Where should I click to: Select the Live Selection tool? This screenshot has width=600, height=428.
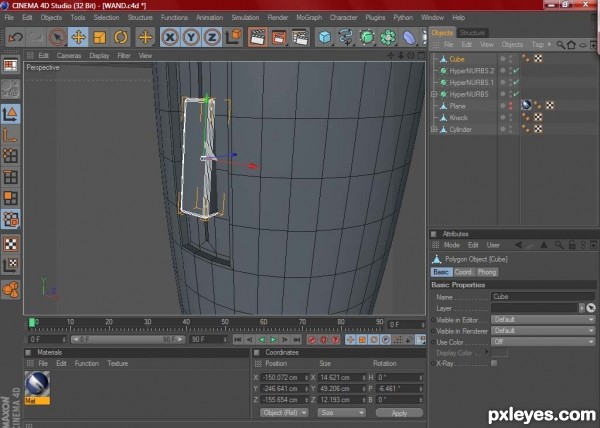(57, 37)
